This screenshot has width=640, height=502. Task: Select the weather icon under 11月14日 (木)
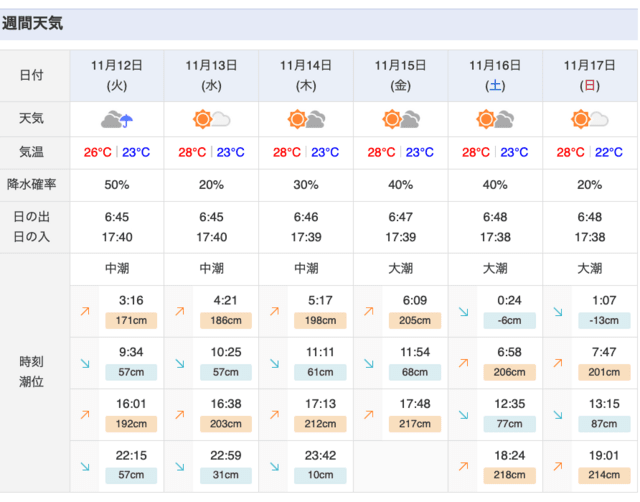click(x=305, y=120)
